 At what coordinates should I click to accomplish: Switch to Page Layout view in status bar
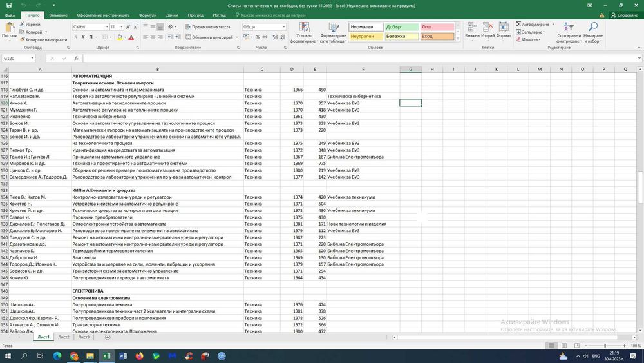(564, 346)
